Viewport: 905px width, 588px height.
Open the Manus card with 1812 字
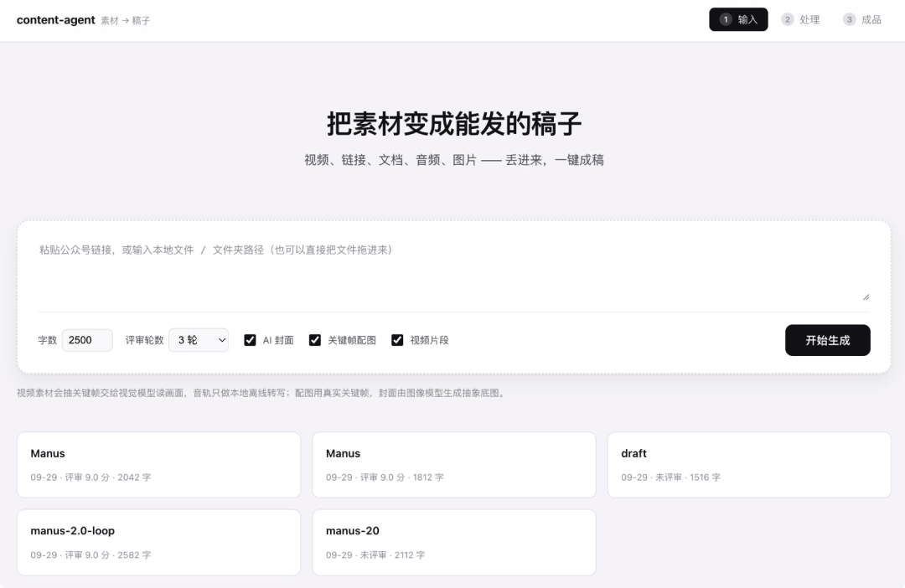453,465
